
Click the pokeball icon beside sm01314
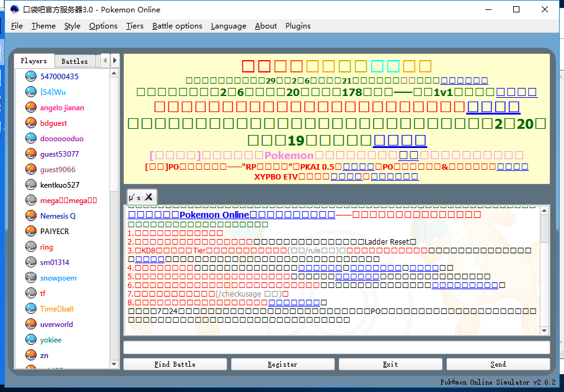point(31,262)
